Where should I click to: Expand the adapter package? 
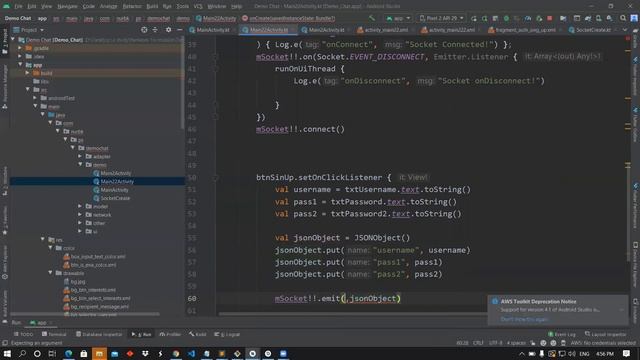80,156
